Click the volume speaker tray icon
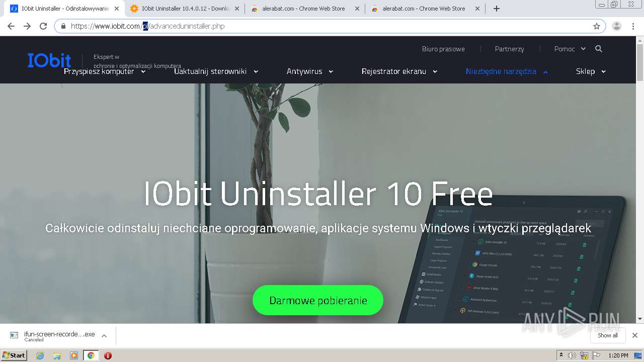This screenshot has height=362, width=644. [573, 355]
